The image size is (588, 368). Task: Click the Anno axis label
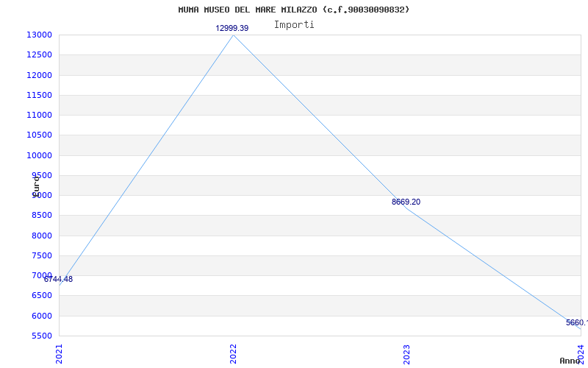pyautogui.click(x=570, y=361)
